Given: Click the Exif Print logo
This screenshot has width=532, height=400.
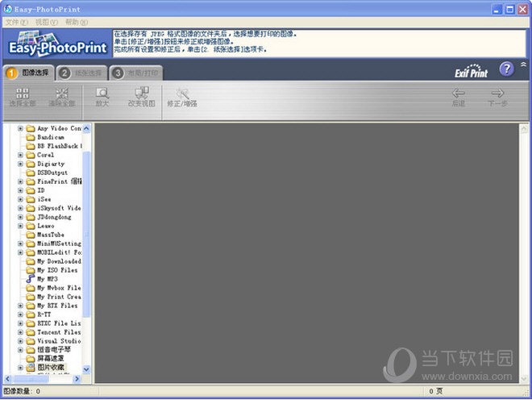Looking at the screenshot, I should [x=471, y=71].
